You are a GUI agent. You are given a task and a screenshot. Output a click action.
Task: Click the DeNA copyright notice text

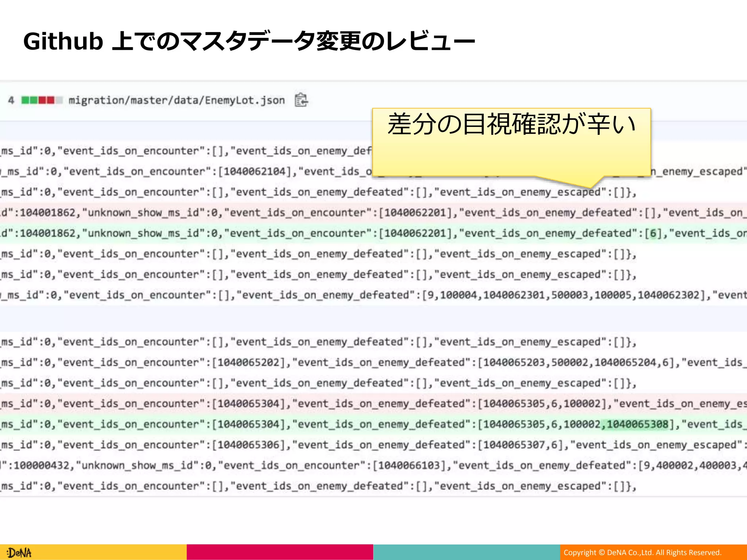[x=642, y=552]
